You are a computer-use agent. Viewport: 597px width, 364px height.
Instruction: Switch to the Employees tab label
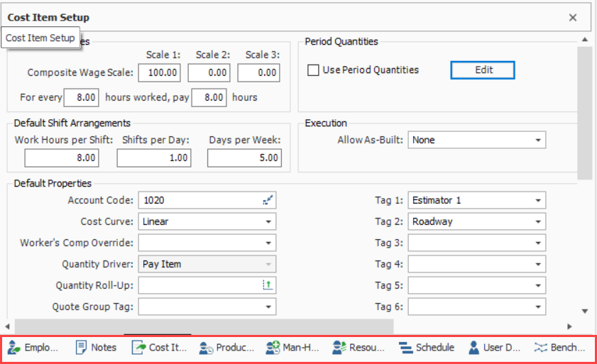(41, 348)
